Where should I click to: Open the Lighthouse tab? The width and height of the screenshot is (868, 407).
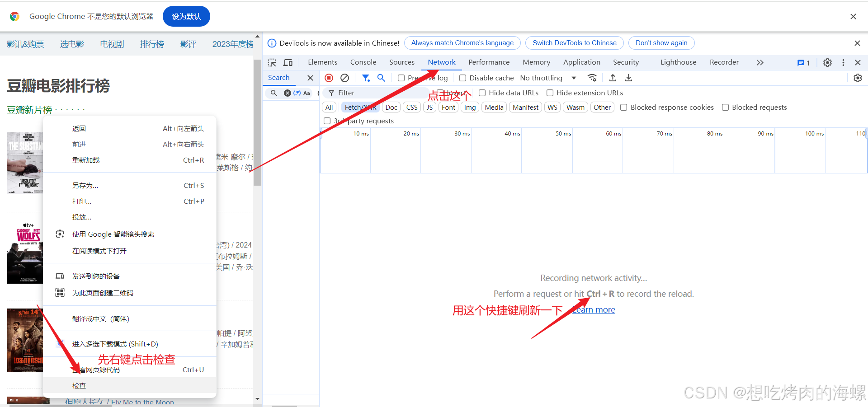(x=678, y=62)
